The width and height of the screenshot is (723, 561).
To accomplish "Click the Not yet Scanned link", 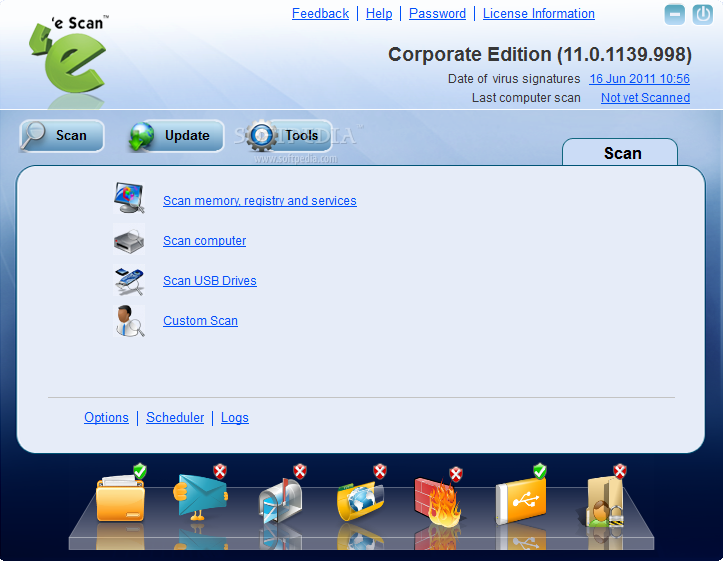I will [x=646, y=98].
